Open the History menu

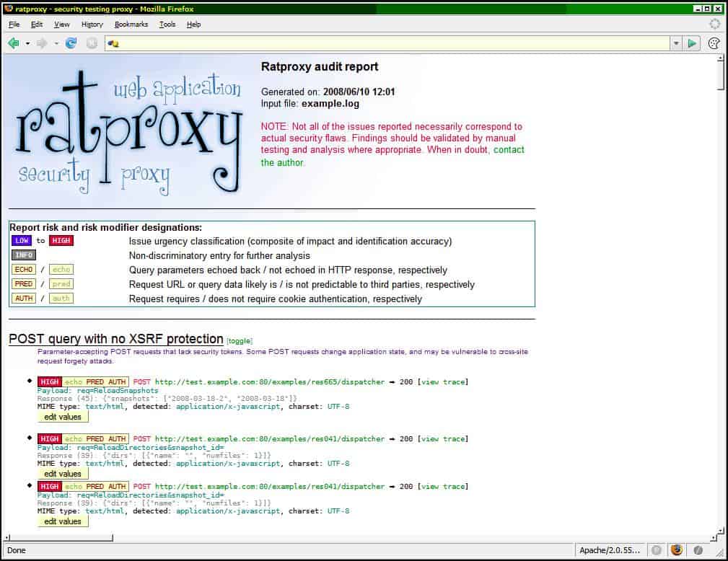92,24
